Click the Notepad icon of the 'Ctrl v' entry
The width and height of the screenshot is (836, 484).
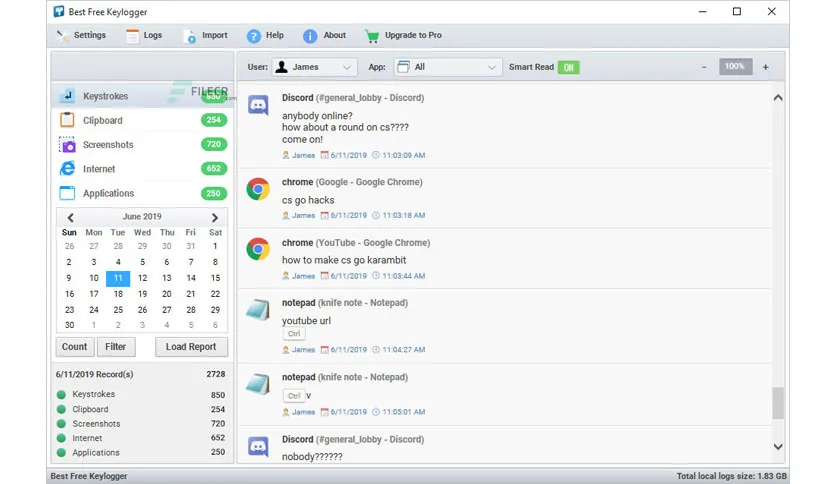click(x=258, y=384)
